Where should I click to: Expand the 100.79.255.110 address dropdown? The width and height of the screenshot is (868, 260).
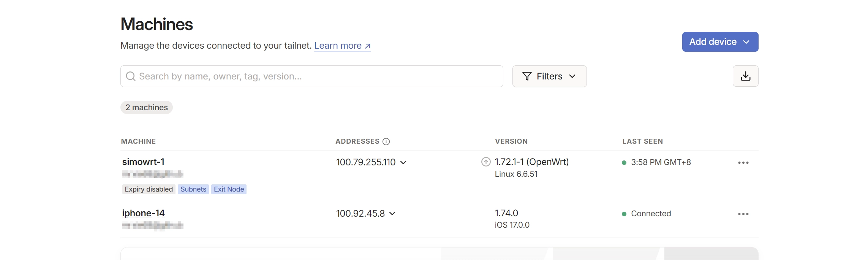click(403, 163)
